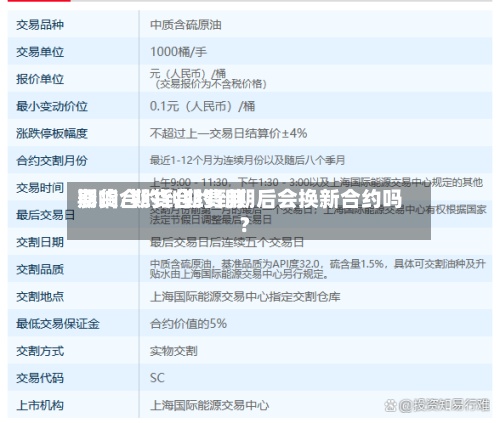Select the 中质含硫原油 value in the 交易品种 row
Image resolution: width=500 pixels, height=423 pixels.
[186, 25]
